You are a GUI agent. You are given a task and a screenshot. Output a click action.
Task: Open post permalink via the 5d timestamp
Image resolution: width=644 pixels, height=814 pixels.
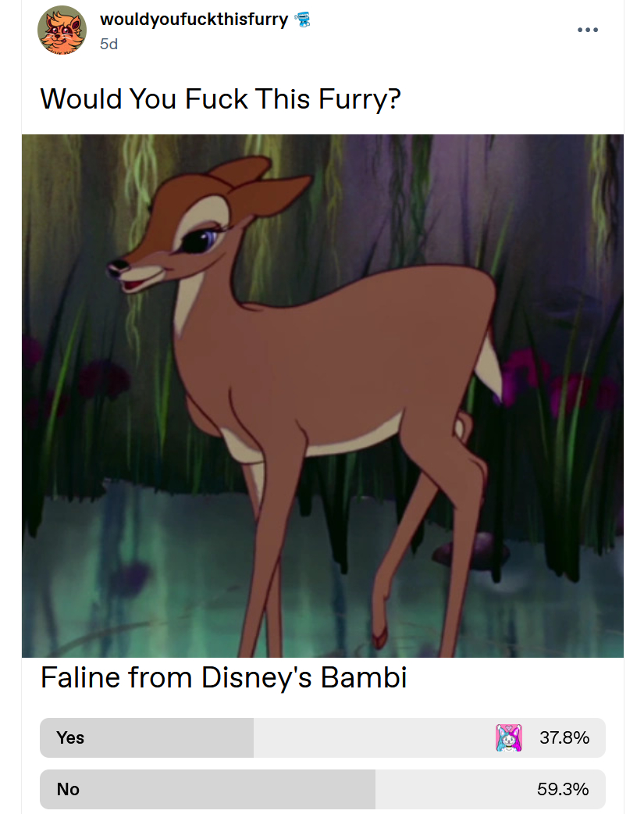[109, 44]
